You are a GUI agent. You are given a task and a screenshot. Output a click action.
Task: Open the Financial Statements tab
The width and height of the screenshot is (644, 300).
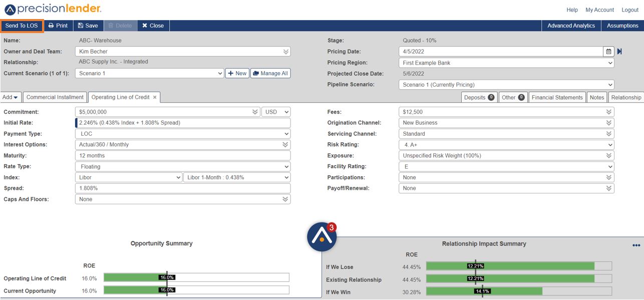557,97
